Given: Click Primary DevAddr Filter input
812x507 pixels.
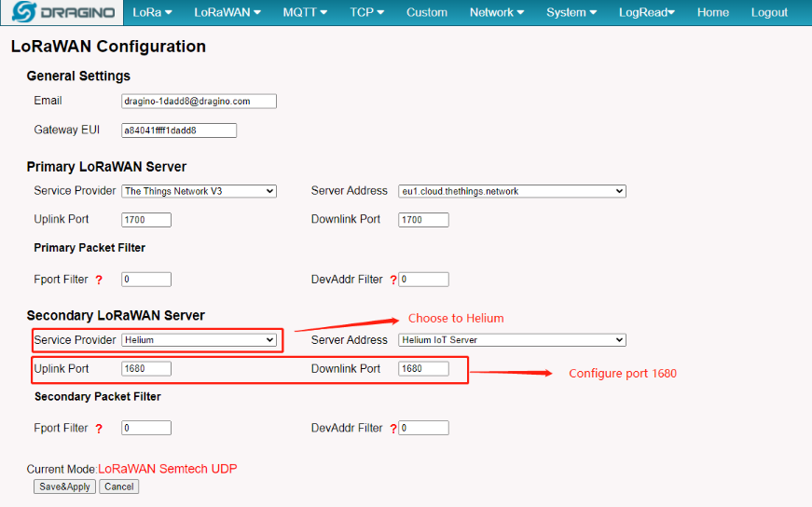Looking at the screenshot, I should click(x=423, y=280).
